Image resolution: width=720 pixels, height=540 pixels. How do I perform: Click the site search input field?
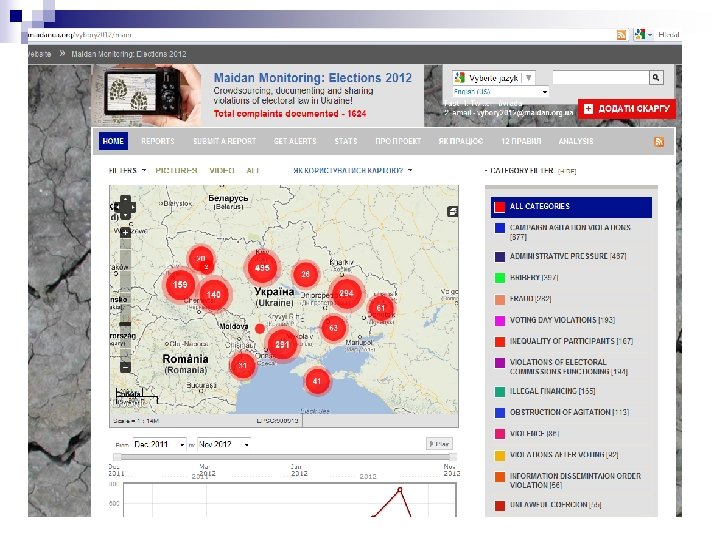[601, 78]
